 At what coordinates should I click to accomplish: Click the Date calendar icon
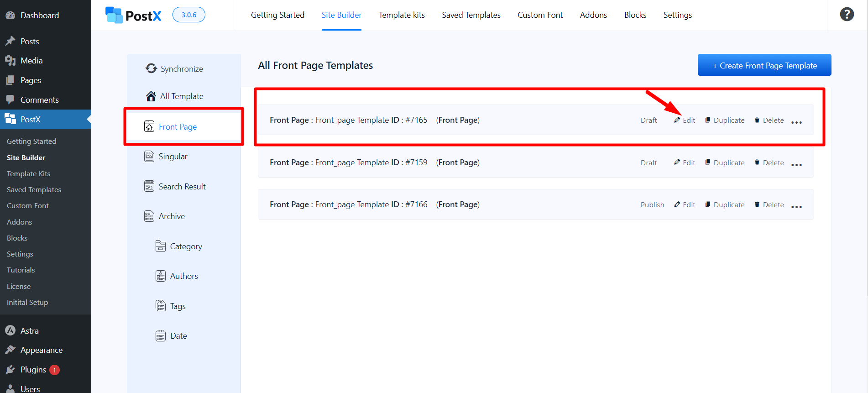click(161, 336)
